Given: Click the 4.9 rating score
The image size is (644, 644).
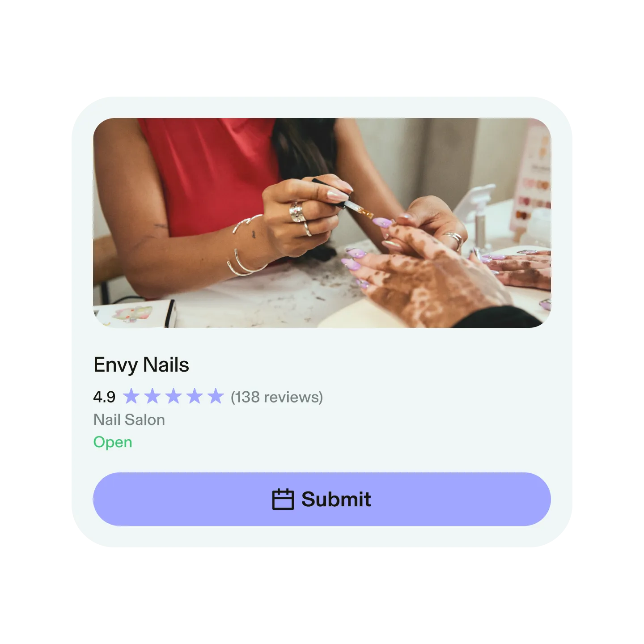Looking at the screenshot, I should tap(104, 397).
